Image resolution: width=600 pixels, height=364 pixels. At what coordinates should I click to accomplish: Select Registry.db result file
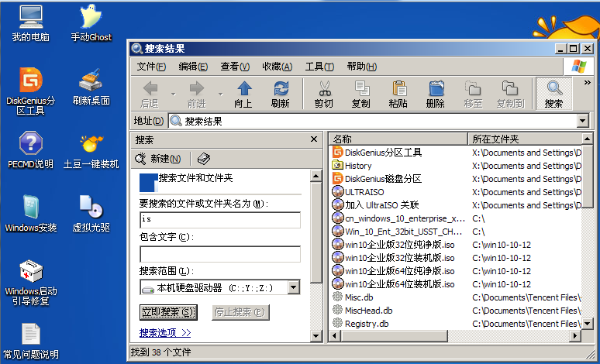pyautogui.click(x=360, y=324)
